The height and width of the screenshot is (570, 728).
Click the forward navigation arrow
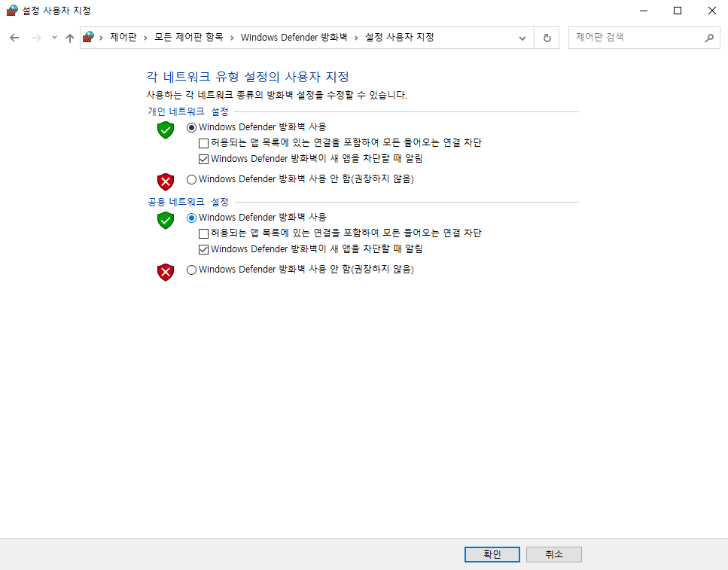pyautogui.click(x=36, y=38)
